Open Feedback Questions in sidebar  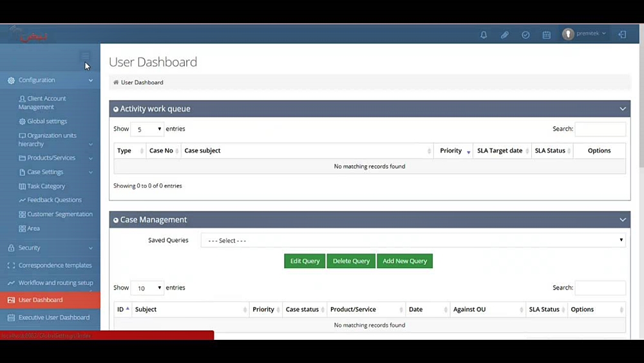click(54, 200)
